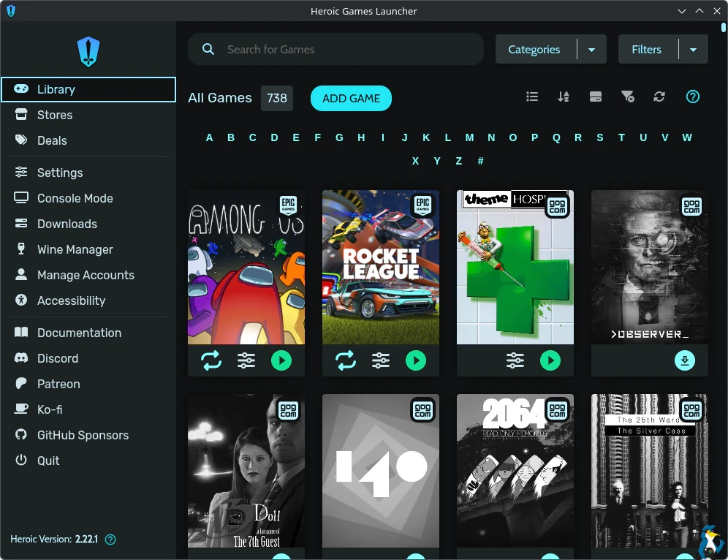Click Heroic Version help icon
This screenshot has height=560, width=728.
tap(110, 540)
